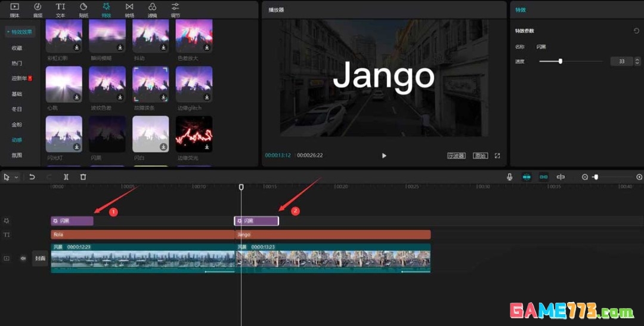Screen dimensions: 644x326
Task: Download the 心跳 effect
Action: click(x=77, y=97)
